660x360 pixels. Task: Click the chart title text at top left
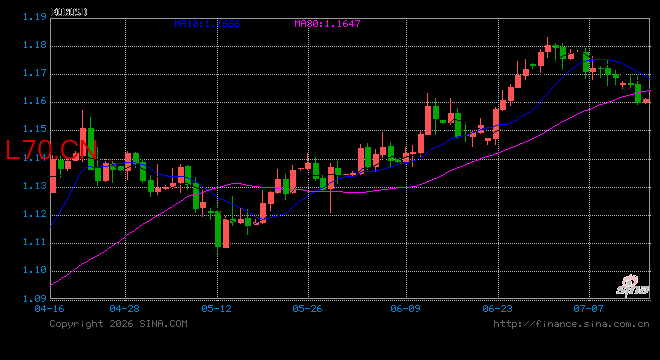coord(69,12)
